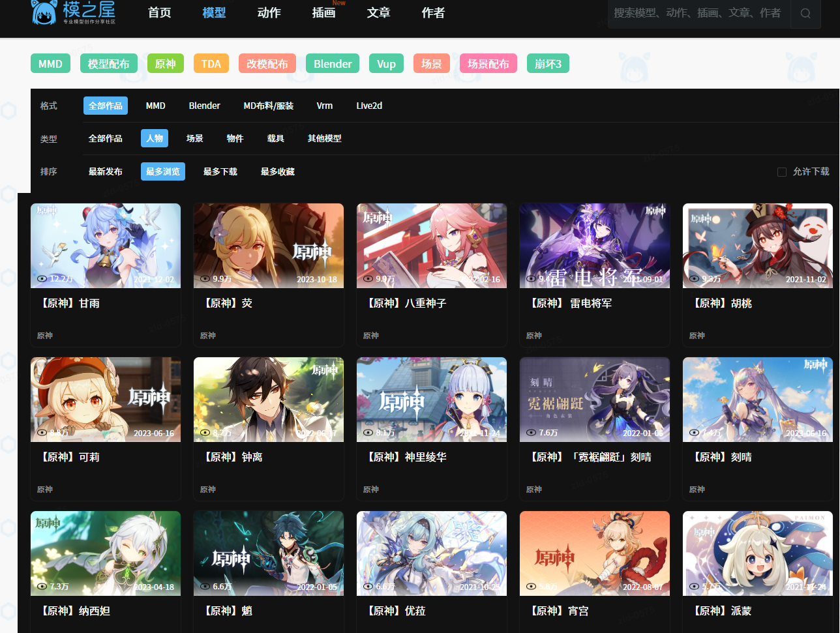Viewport: 840px width, 633px height.
Task: Select the 崩坏3 tag
Action: [x=548, y=64]
